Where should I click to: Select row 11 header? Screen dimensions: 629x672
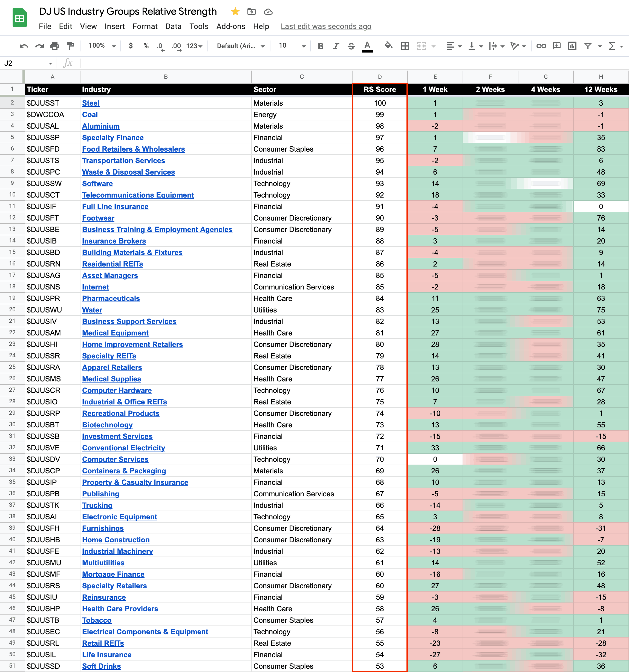click(12, 207)
